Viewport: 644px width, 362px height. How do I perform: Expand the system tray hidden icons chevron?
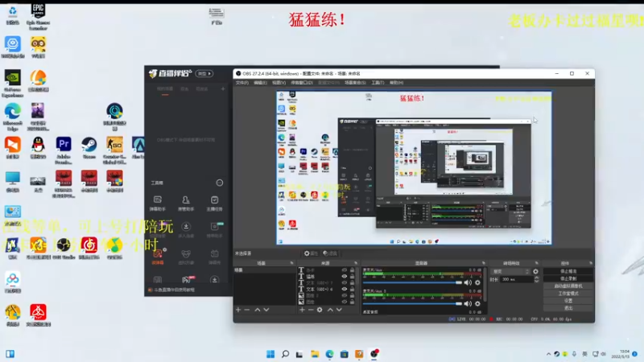548,354
